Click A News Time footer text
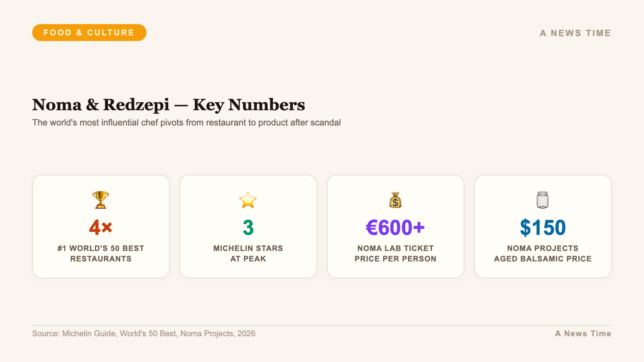 583,333
